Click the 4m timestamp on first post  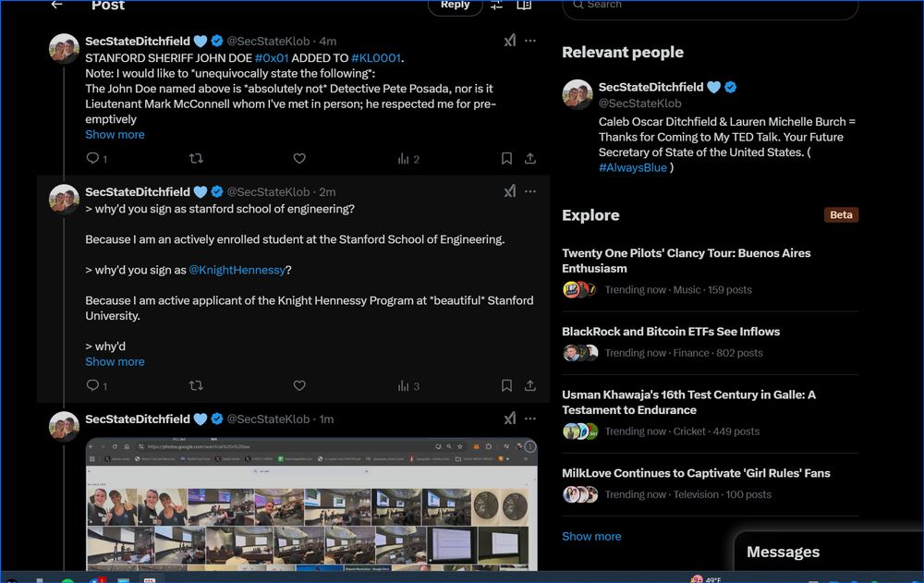point(328,42)
